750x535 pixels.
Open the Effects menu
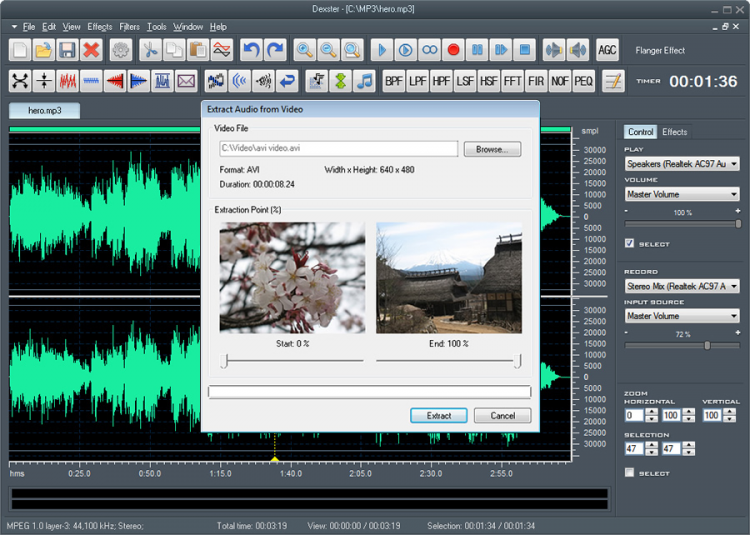pyautogui.click(x=100, y=26)
